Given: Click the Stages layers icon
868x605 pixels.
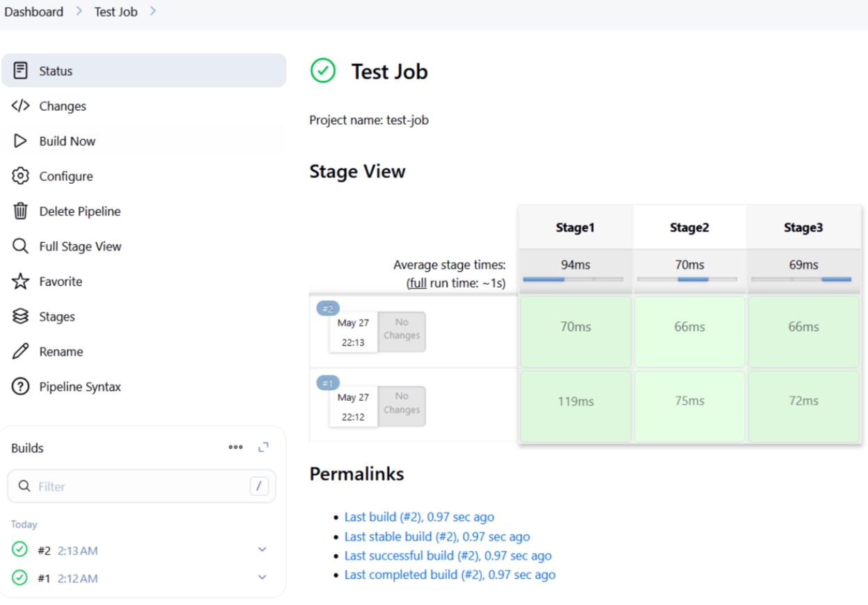Looking at the screenshot, I should point(20,317).
